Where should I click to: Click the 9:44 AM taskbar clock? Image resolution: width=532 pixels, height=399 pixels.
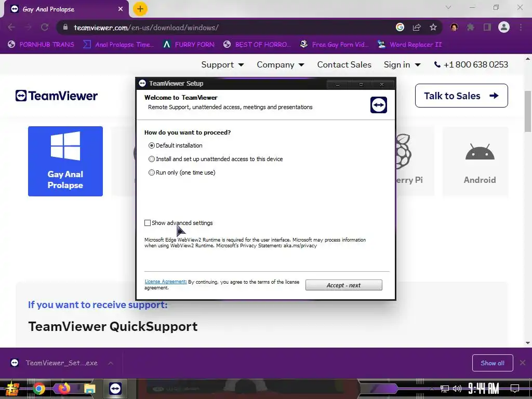pyautogui.click(x=484, y=389)
